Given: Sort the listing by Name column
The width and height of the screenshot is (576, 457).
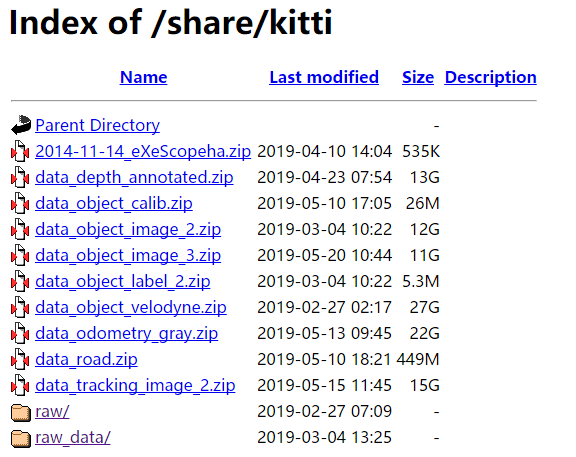Looking at the screenshot, I should pos(144,77).
